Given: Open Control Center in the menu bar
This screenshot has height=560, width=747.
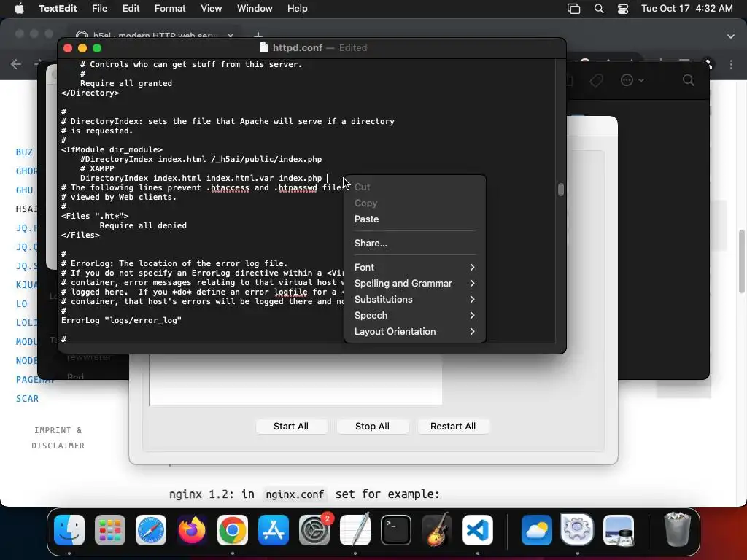Looking at the screenshot, I should (623, 9).
